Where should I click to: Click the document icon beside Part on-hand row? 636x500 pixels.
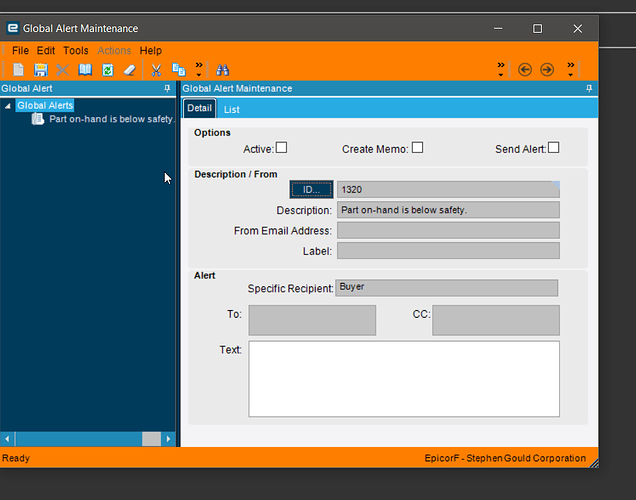pos(37,119)
